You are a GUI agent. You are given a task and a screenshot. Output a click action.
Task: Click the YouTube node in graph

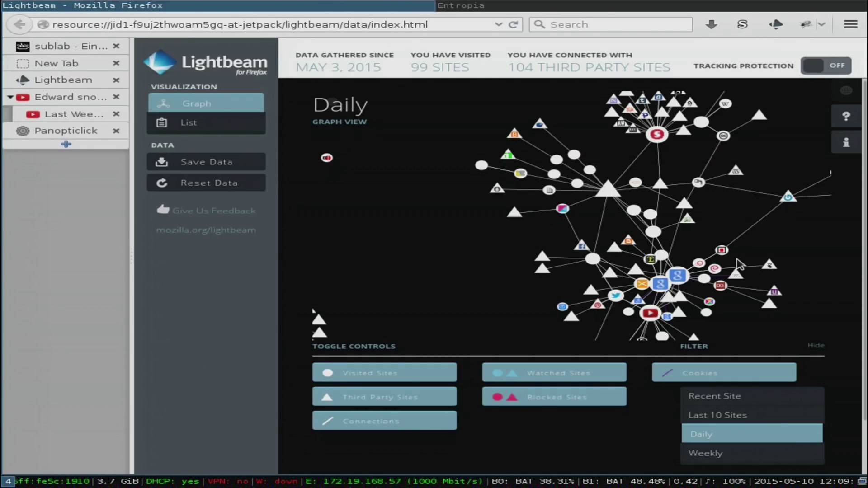click(x=651, y=313)
